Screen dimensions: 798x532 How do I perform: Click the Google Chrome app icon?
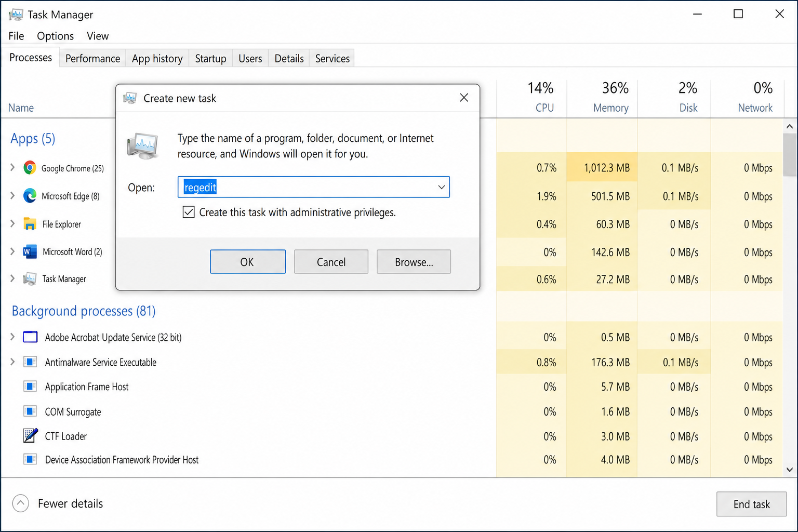(30, 168)
